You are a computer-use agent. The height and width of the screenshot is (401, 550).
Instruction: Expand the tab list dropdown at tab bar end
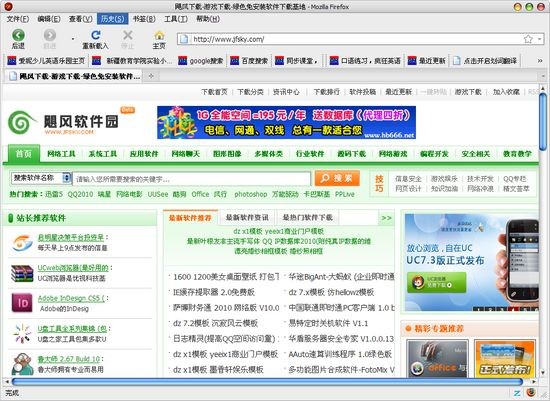pyautogui.click(x=543, y=76)
